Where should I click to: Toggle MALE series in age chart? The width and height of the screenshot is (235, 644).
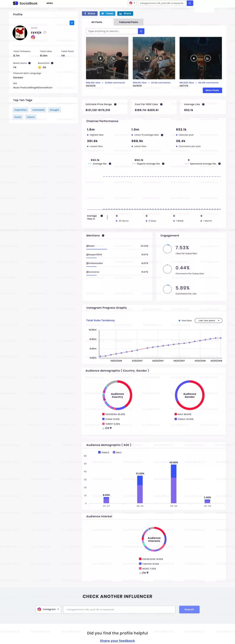coord(117,453)
